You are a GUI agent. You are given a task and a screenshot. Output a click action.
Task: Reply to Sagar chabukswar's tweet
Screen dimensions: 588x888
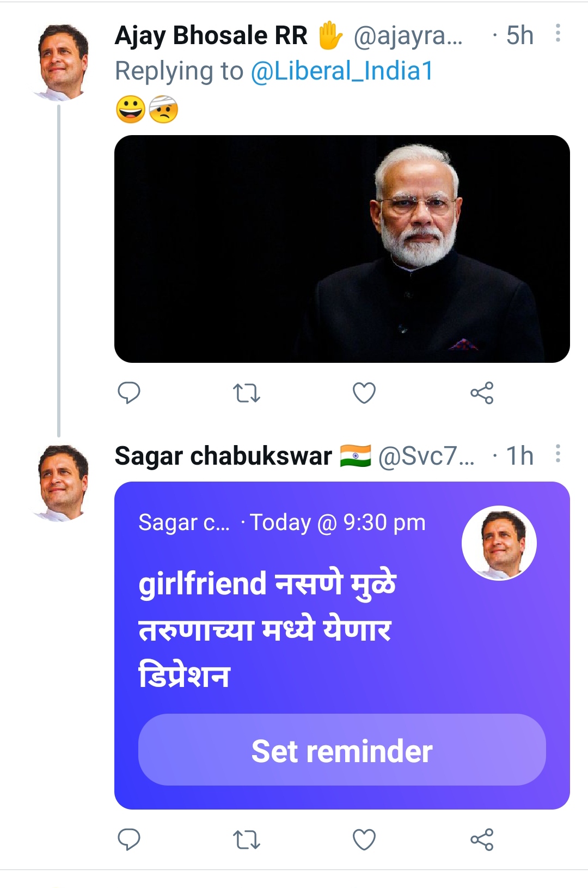[129, 839]
